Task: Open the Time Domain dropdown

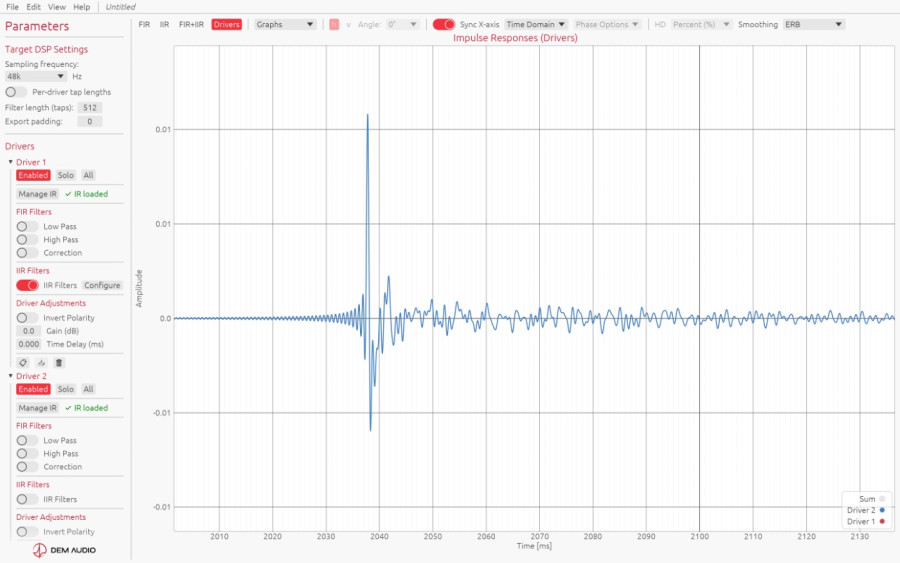Action: [x=536, y=24]
